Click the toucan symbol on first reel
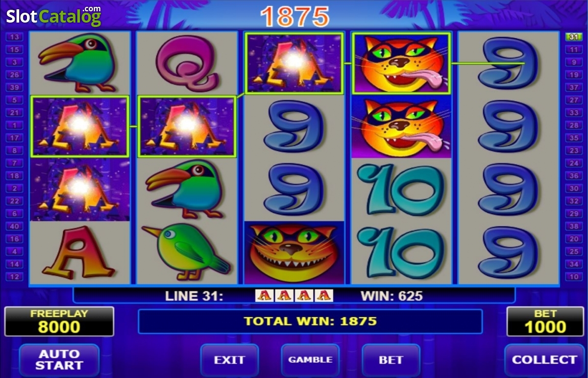 point(80,63)
